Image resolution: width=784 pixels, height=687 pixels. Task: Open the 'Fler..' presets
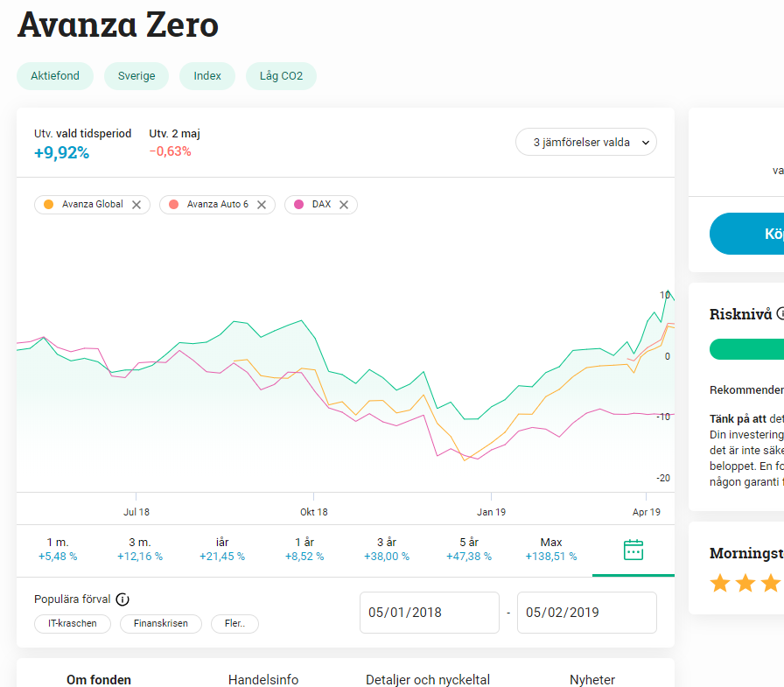point(235,623)
